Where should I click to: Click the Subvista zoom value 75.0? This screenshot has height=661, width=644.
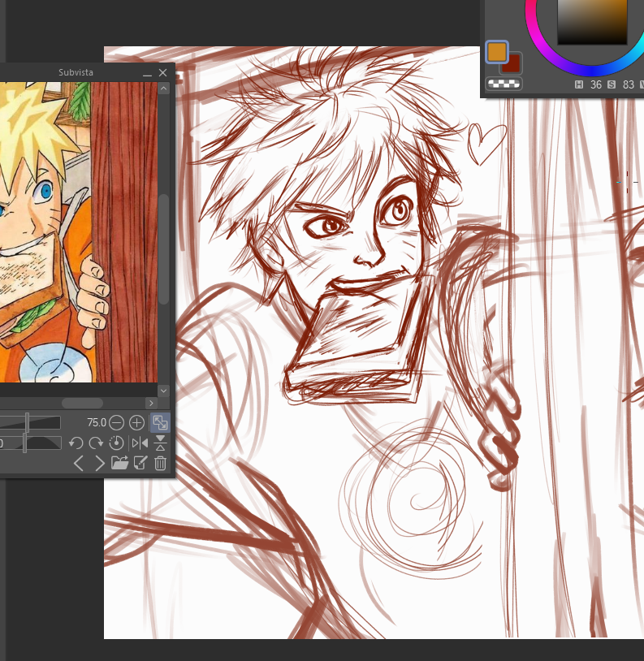(97, 422)
